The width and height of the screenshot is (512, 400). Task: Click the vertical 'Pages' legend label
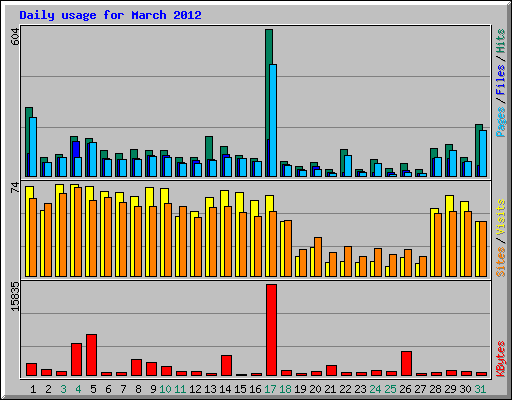click(501, 122)
